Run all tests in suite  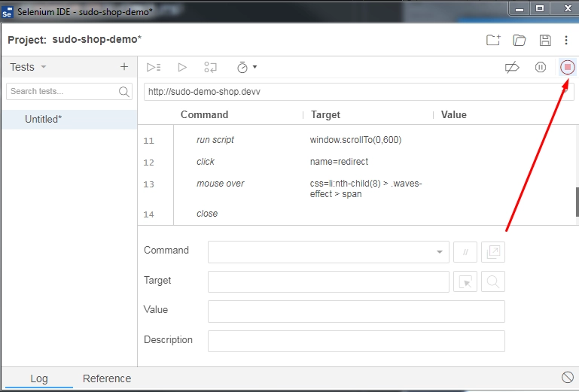(x=154, y=67)
